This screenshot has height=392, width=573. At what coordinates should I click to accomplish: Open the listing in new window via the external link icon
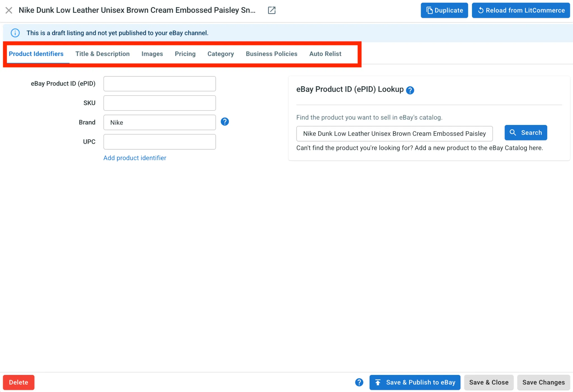pyautogui.click(x=272, y=10)
